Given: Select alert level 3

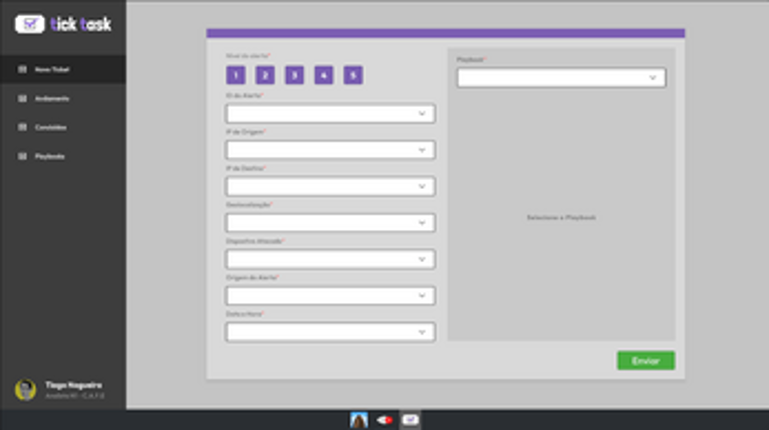Looking at the screenshot, I should pyautogui.click(x=294, y=75).
